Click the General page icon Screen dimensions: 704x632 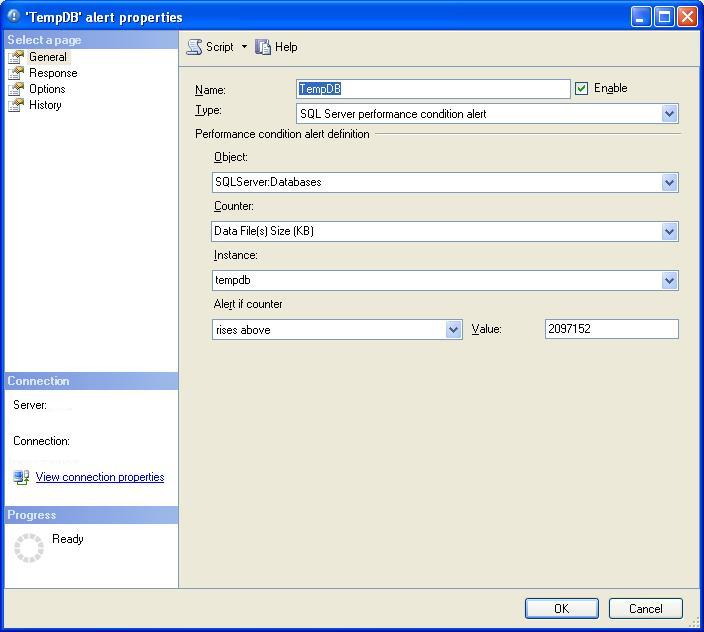click(16, 57)
